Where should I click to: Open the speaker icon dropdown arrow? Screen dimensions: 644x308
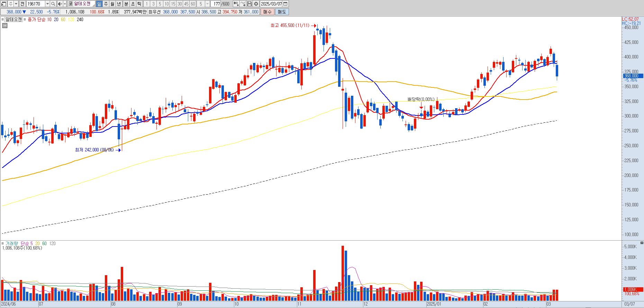pos(65,4)
